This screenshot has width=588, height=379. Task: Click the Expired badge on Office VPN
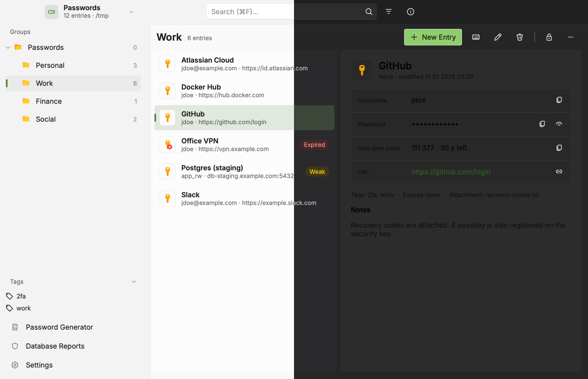click(315, 145)
